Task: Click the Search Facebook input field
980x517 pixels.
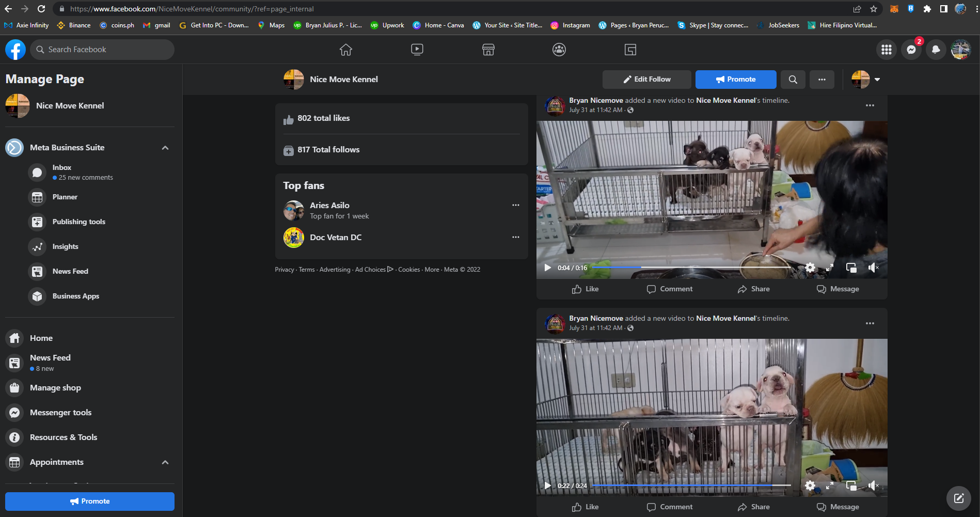Action: (102, 50)
